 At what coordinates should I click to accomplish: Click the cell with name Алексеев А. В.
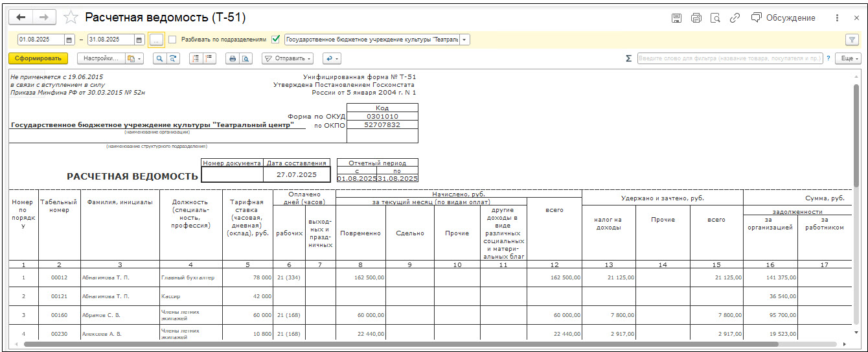[x=120, y=333]
